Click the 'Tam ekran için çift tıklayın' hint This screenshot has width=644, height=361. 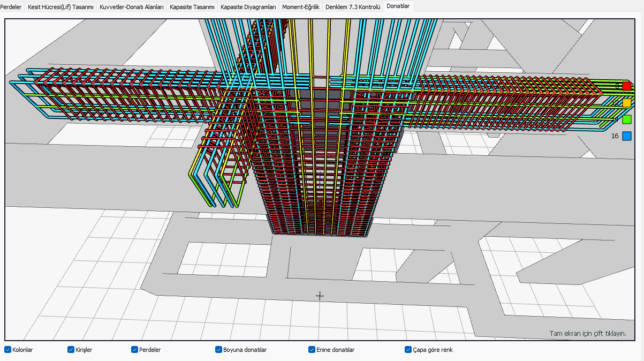pos(587,333)
